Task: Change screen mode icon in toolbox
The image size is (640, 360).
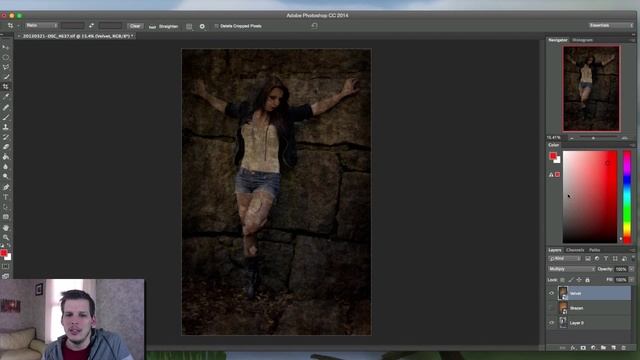Action: 5,276
